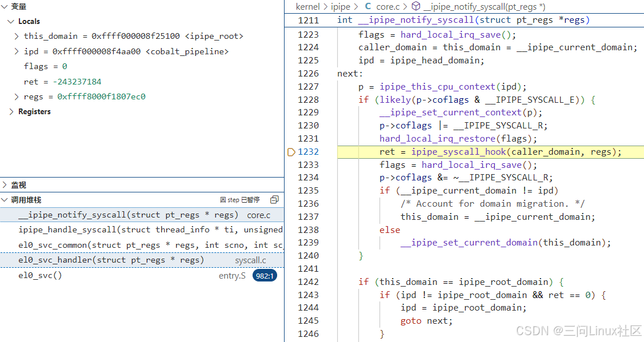Select the el0_svc_handler stack frame
644x342 pixels.
point(142,260)
